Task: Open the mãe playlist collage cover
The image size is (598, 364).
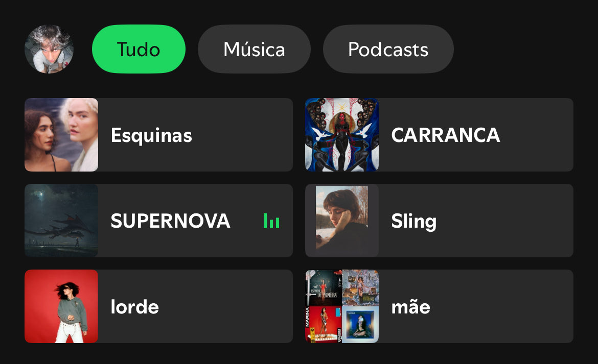Action: (342, 306)
